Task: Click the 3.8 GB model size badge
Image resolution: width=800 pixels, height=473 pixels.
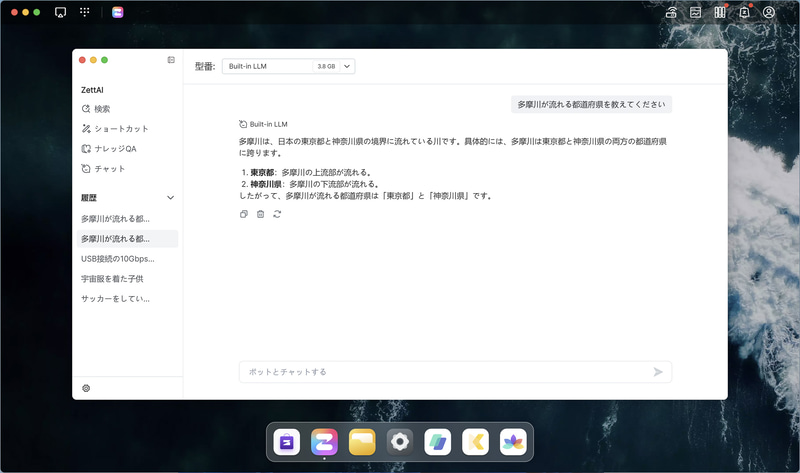Action: (x=326, y=66)
